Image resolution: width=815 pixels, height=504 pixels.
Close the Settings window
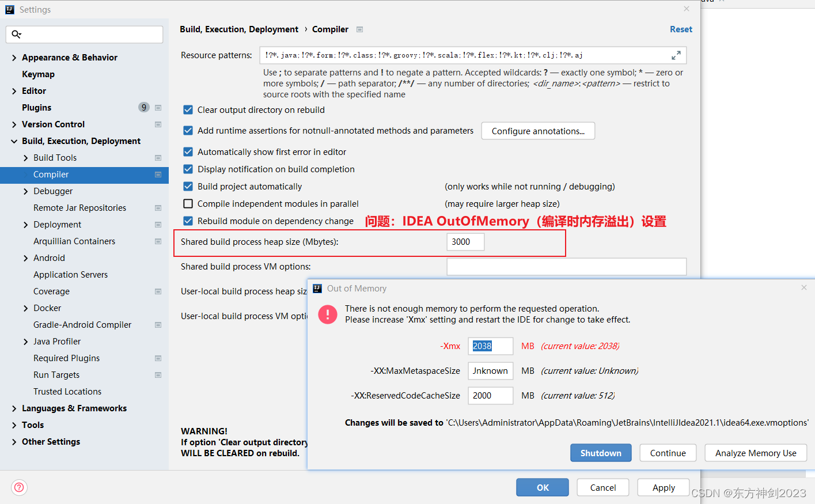(687, 9)
